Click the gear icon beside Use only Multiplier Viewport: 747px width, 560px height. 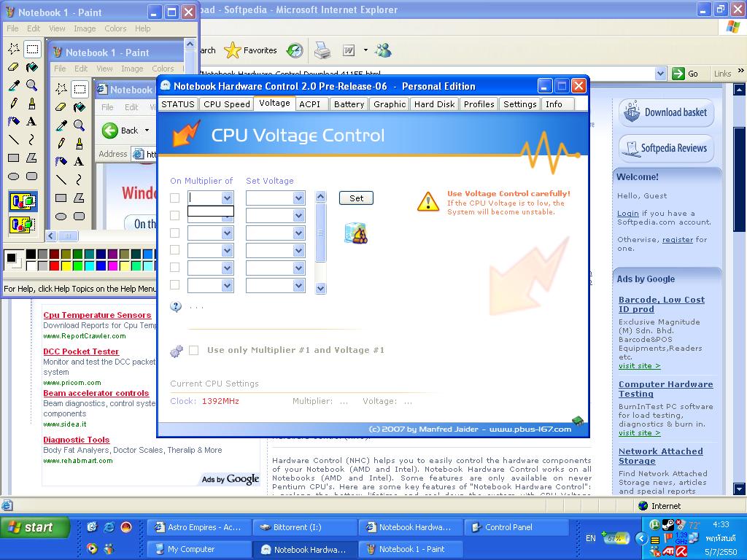[177, 351]
